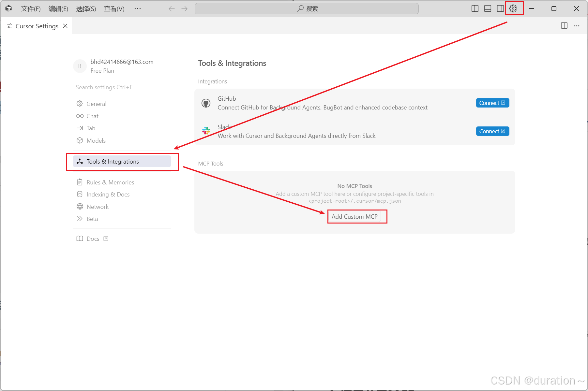
Task: Click the MCP Tools section label
Action: click(211, 164)
